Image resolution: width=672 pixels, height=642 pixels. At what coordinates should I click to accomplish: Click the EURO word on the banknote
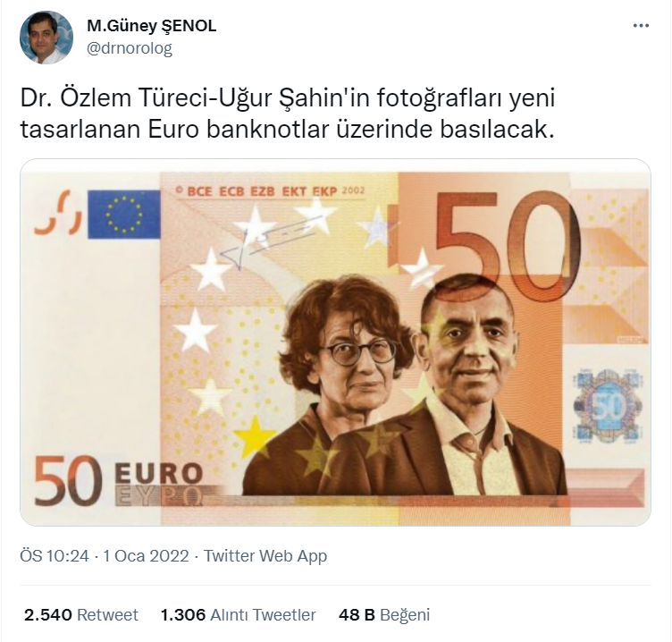(158, 474)
